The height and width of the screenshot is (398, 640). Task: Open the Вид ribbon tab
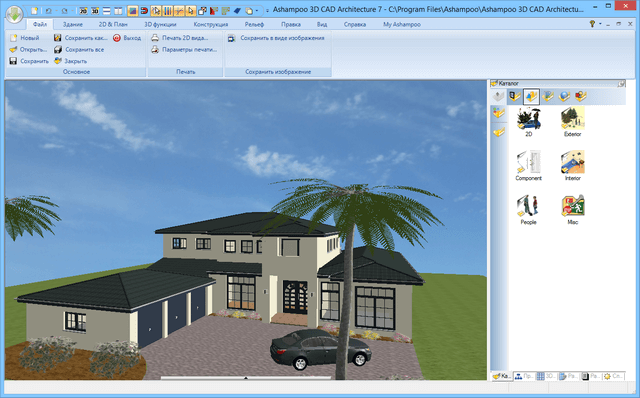click(x=322, y=24)
